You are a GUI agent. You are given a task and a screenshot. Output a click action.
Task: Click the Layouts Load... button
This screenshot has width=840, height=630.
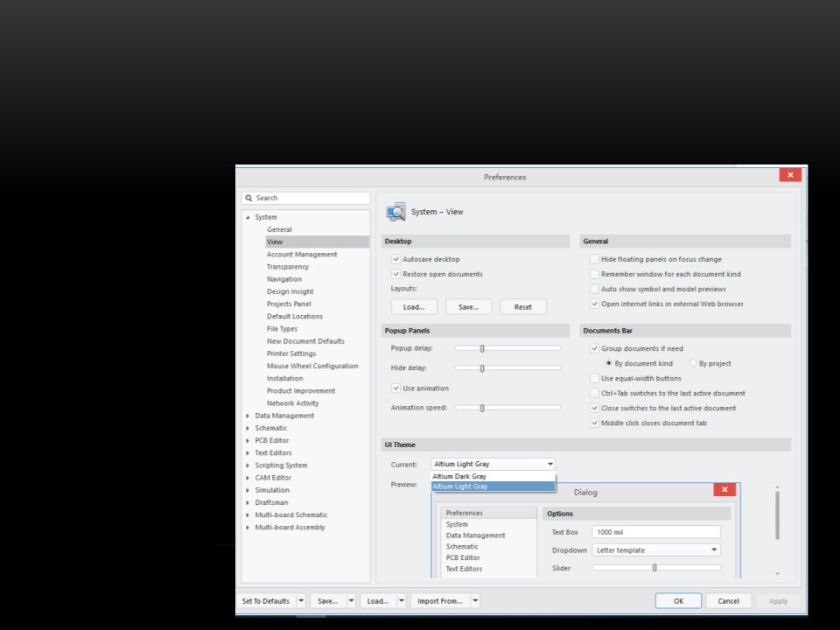click(x=414, y=307)
